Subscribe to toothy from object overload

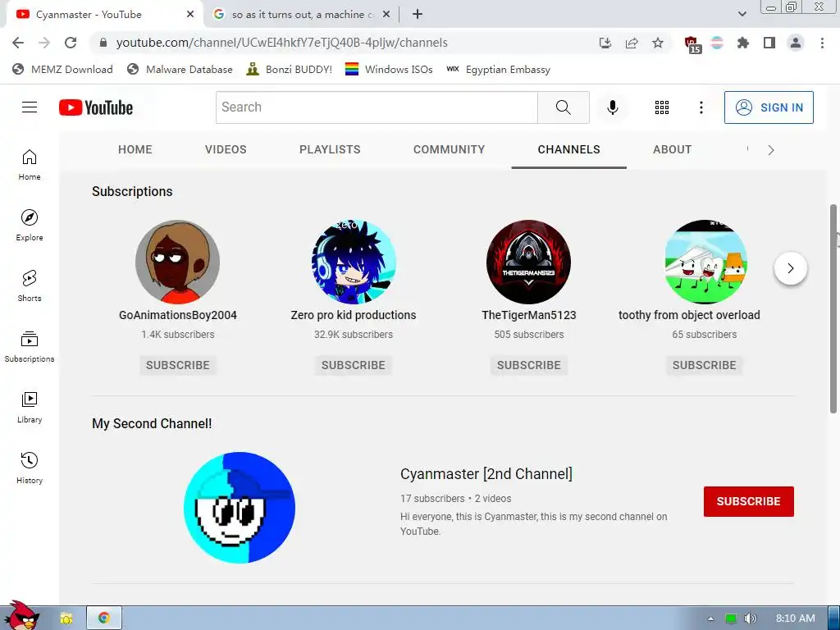pos(704,365)
